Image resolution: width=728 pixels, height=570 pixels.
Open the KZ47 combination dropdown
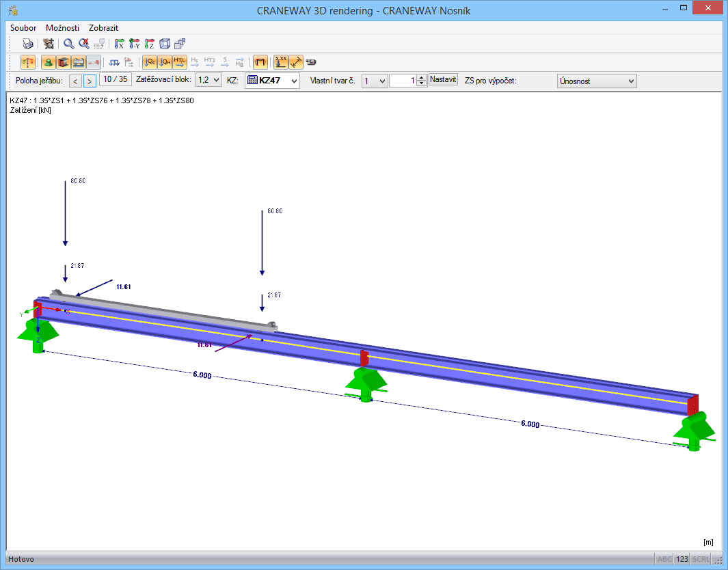(x=272, y=81)
